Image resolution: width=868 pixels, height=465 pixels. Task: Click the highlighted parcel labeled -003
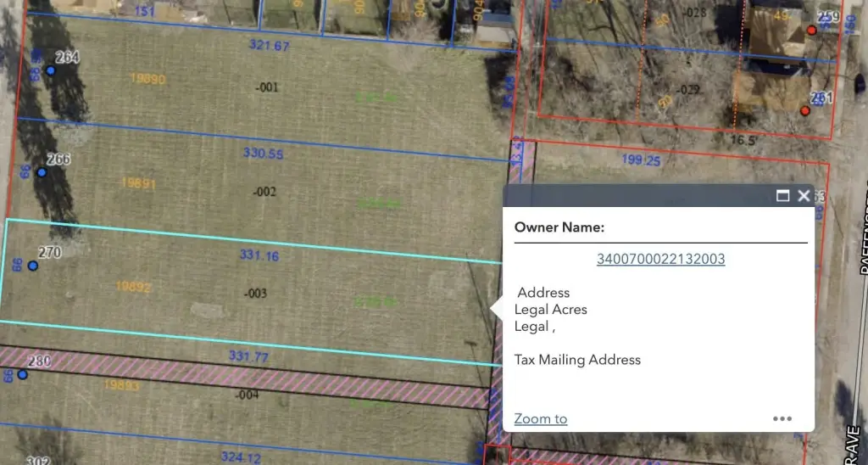[254, 294]
